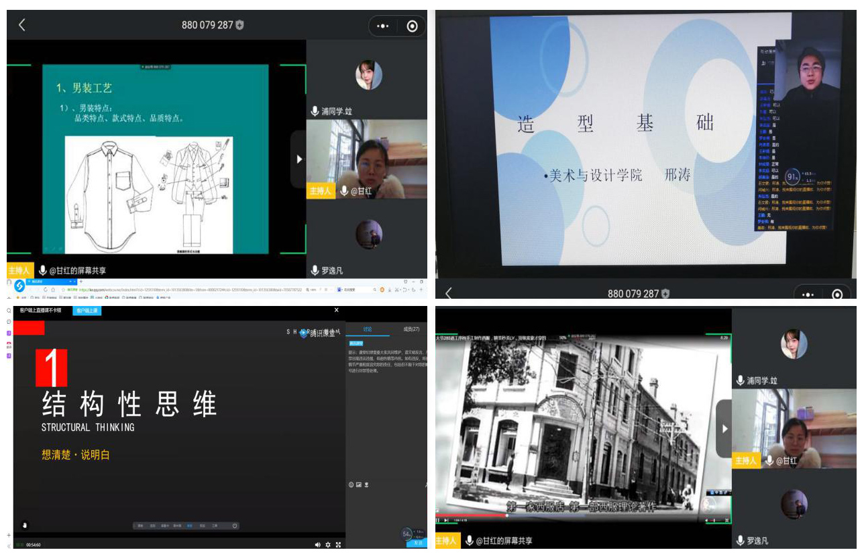The height and width of the screenshot is (558, 864).
Task: Click the emoji icon in chat panel
Action: coord(351,485)
